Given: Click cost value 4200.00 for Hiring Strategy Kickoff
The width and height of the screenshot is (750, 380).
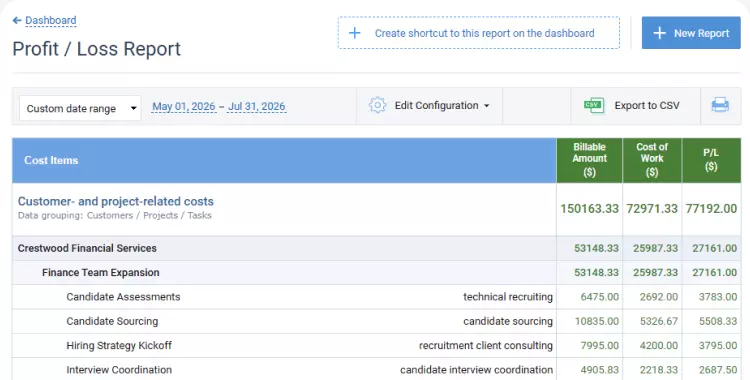Looking at the screenshot, I should [x=659, y=346].
